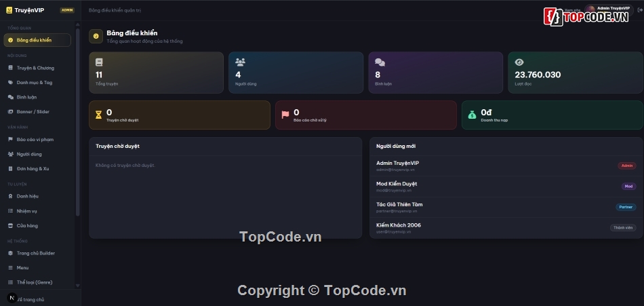Click the Người dùng card count 4
The height and width of the screenshot is (306, 644).
point(238,75)
